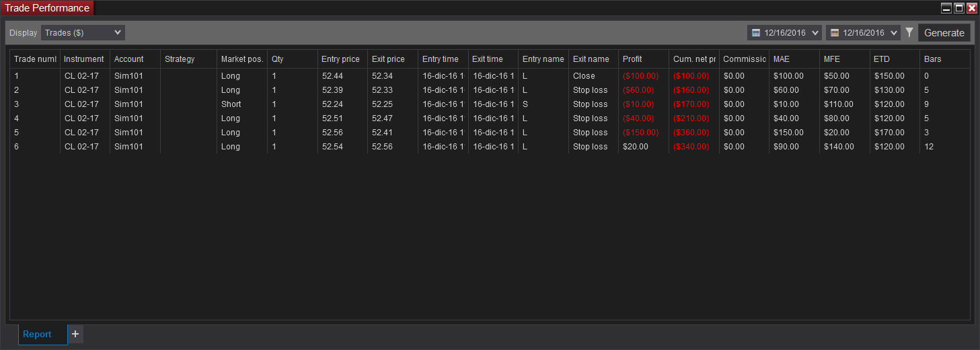This screenshot has width=980, height=350.
Task: Click cumulative profit ($340.00) cell
Action: (x=694, y=147)
